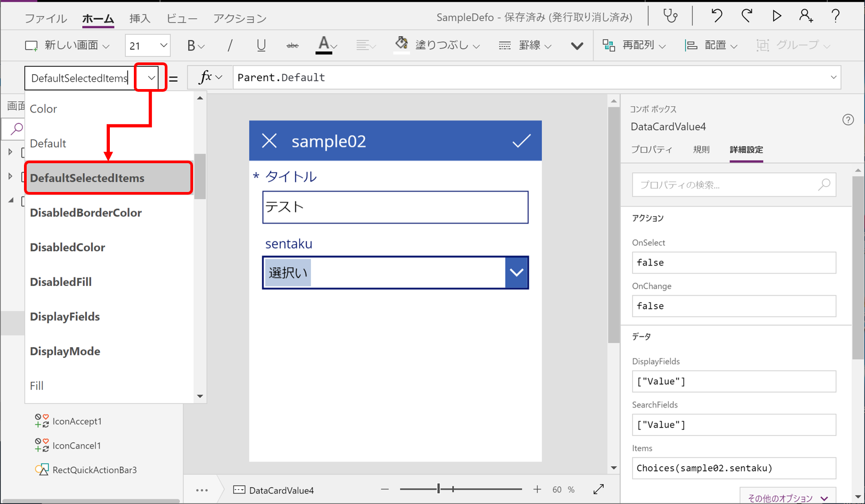Open the App checker stethoscope icon
The height and width of the screenshot is (504, 865).
click(x=670, y=17)
